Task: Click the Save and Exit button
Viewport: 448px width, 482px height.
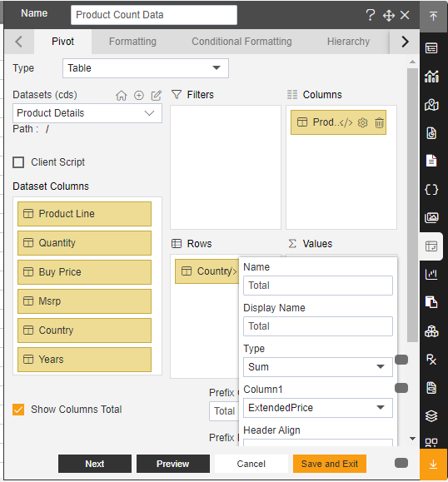Action: 330,464
